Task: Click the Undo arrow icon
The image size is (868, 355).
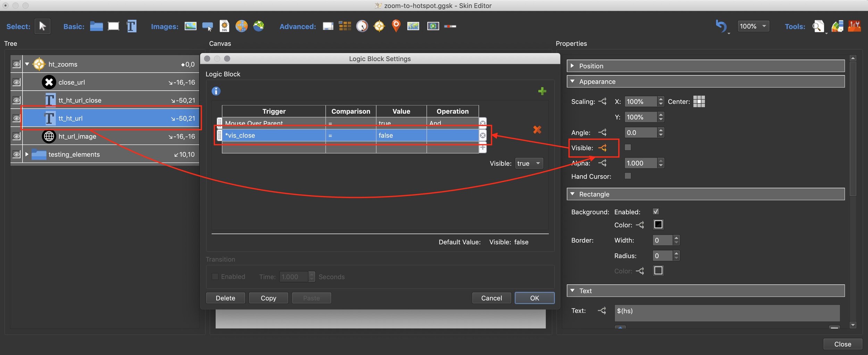Action: click(x=721, y=26)
